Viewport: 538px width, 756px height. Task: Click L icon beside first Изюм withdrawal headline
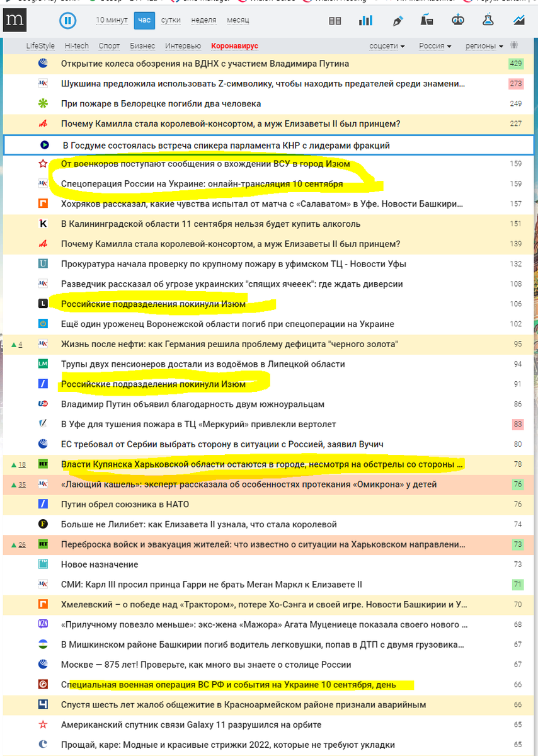click(x=43, y=304)
